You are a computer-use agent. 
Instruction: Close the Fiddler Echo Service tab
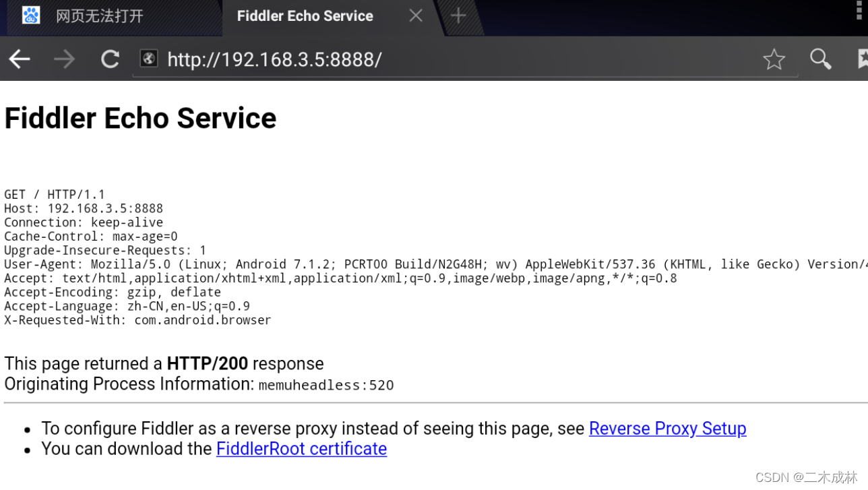click(x=416, y=16)
